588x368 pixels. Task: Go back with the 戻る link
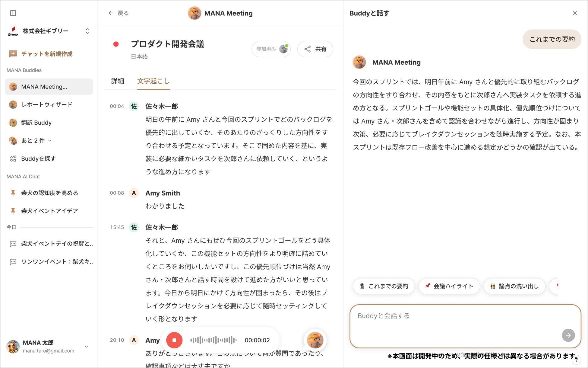(x=119, y=13)
